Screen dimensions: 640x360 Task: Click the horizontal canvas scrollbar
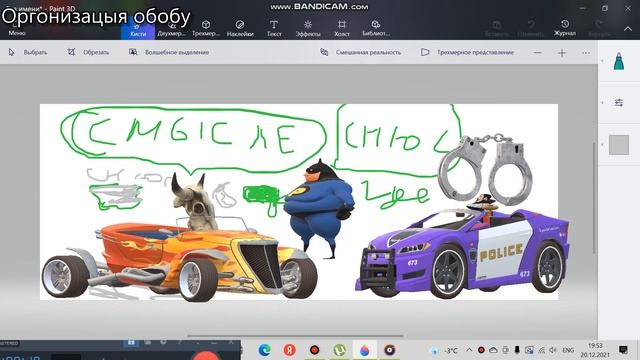pos(295,336)
